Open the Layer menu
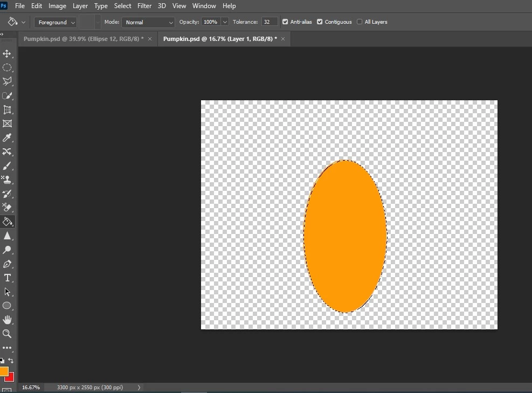 (80, 6)
